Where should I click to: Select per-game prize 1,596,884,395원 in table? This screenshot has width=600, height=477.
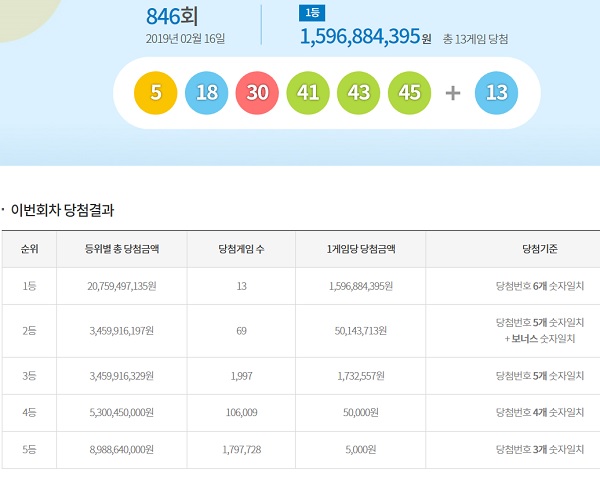tap(361, 286)
